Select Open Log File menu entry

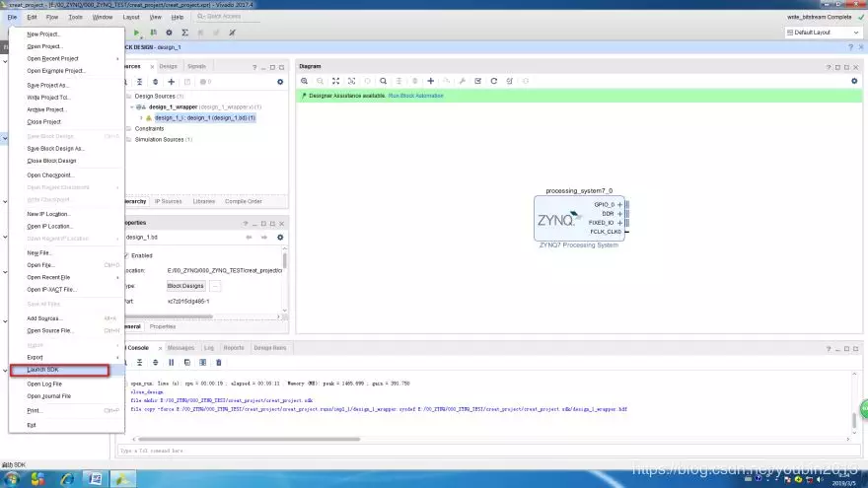click(66, 383)
